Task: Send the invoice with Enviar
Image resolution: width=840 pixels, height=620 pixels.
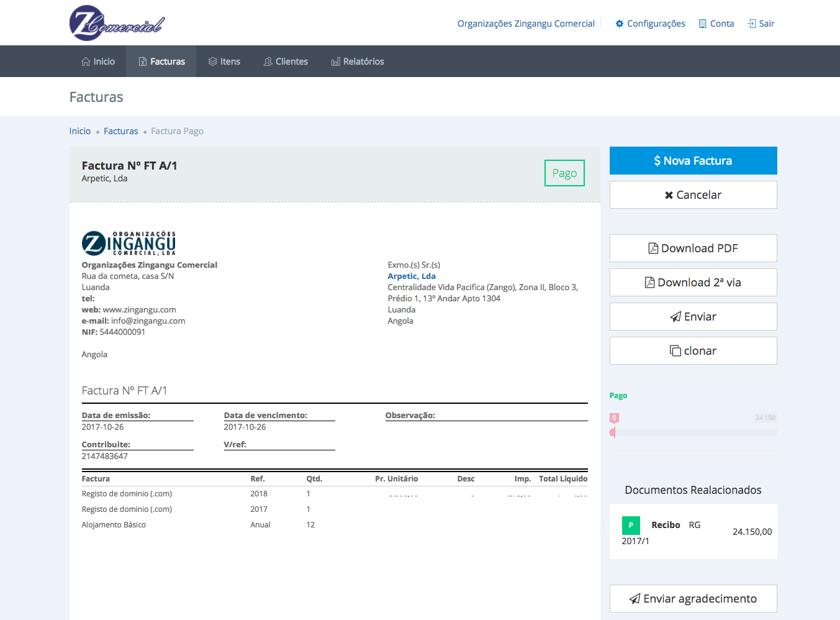Action: coord(693,317)
